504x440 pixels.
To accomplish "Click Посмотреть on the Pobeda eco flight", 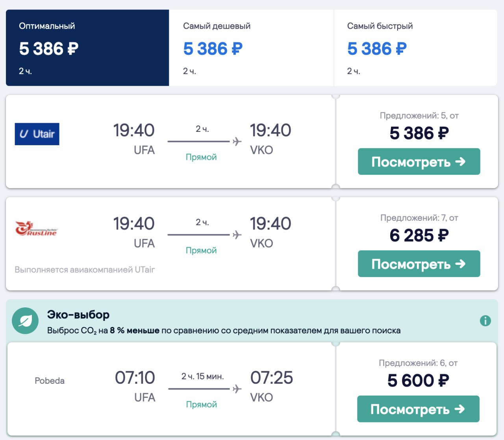I will tap(418, 409).
